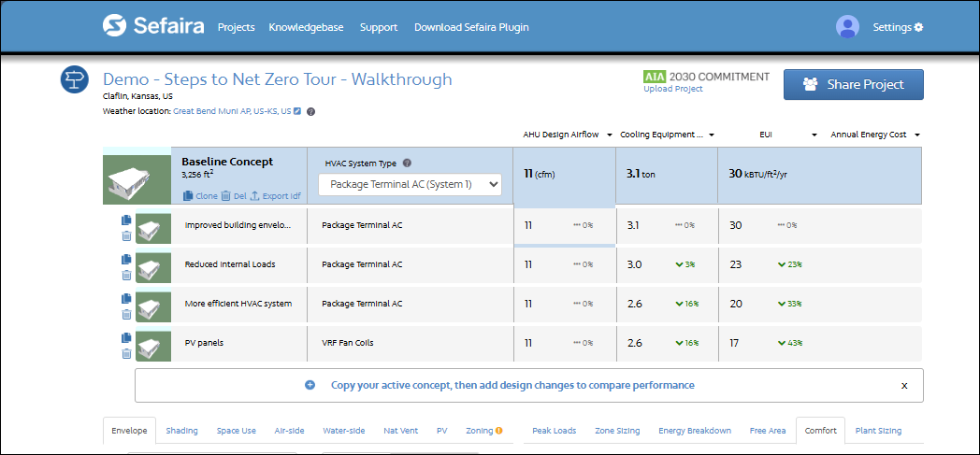Screen dimensions: 980x455
Task: Delete the More efficient HVAC system concept
Action: click(126, 315)
